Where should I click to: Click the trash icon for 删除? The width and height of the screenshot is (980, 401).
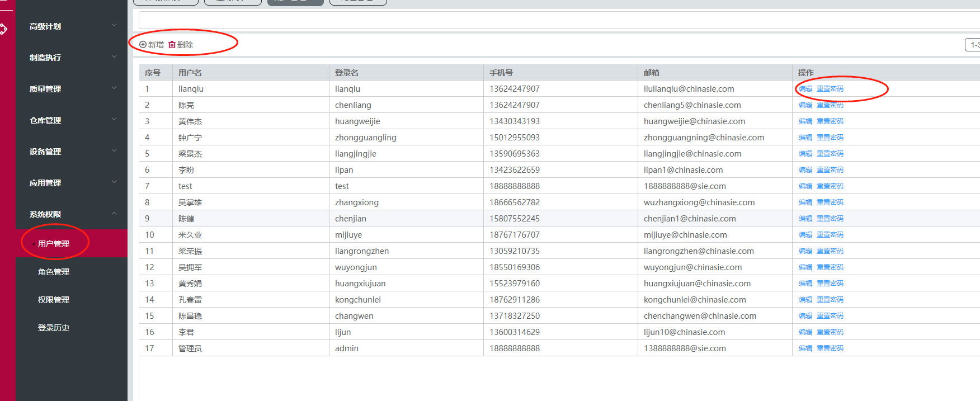pyautogui.click(x=172, y=45)
